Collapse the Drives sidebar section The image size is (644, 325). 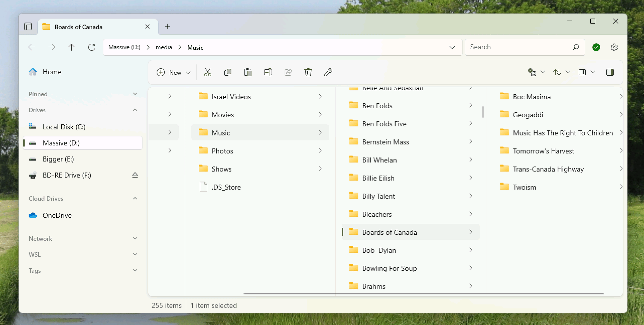coord(135,110)
